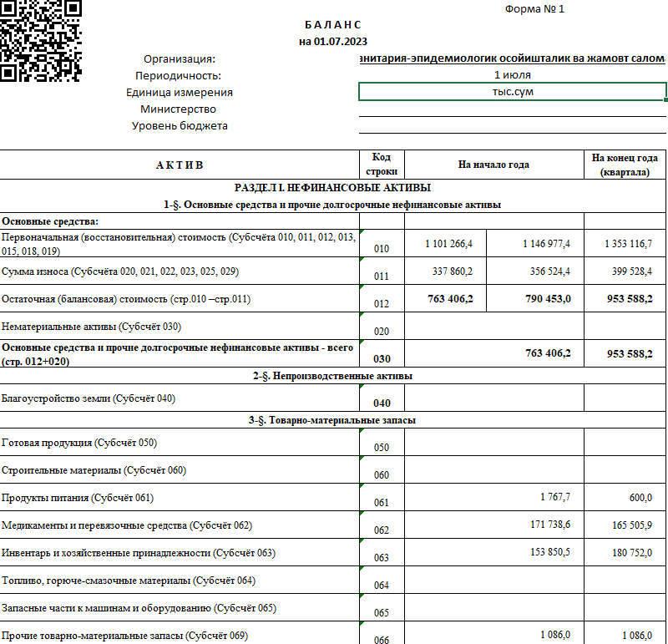Click the 'АКТИВ' column header
The width and height of the screenshot is (668, 644).
pyautogui.click(x=180, y=165)
